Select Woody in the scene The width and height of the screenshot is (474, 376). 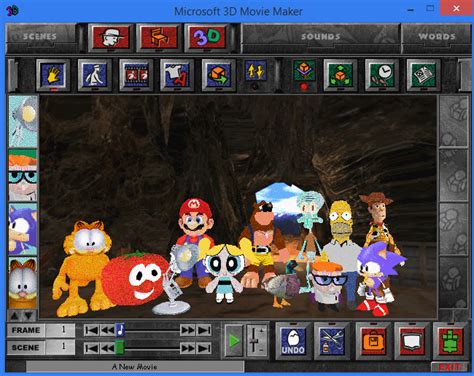click(378, 219)
